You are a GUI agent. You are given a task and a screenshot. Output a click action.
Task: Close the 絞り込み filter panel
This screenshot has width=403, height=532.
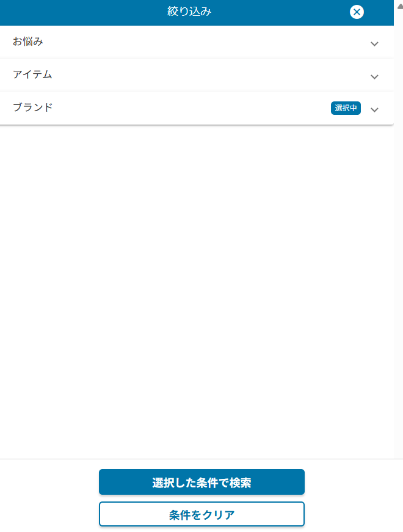357,12
